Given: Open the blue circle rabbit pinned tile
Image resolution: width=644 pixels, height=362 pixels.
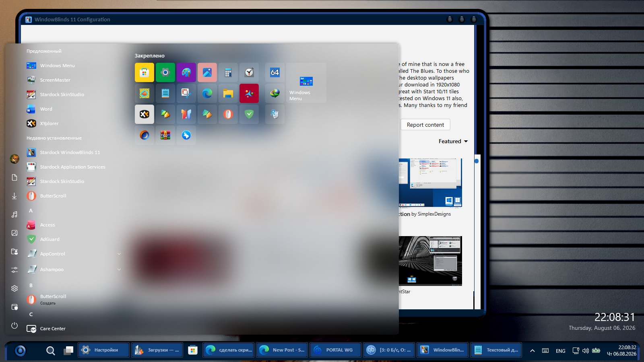Looking at the screenshot, I should click(186, 135).
